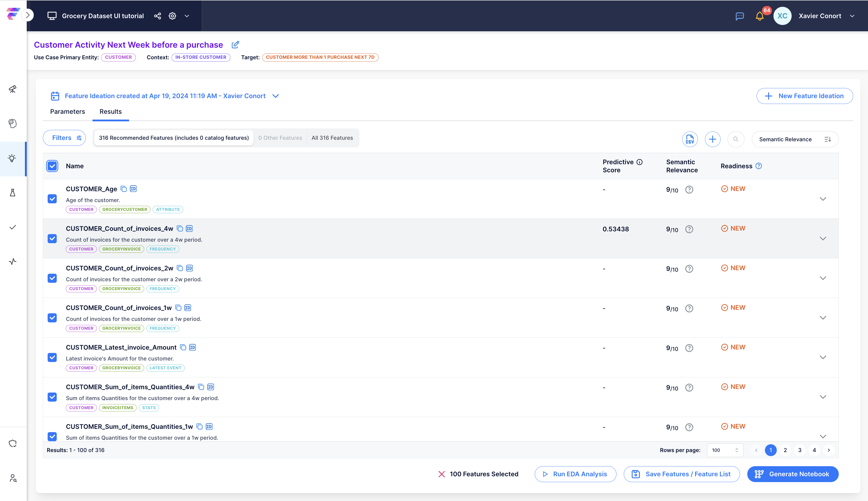The height and width of the screenshot is (501, 868).
Task: Uncheck CUSTOMER_Count_of_invoices_2w checkbox
Action: [x=52, y=278]
